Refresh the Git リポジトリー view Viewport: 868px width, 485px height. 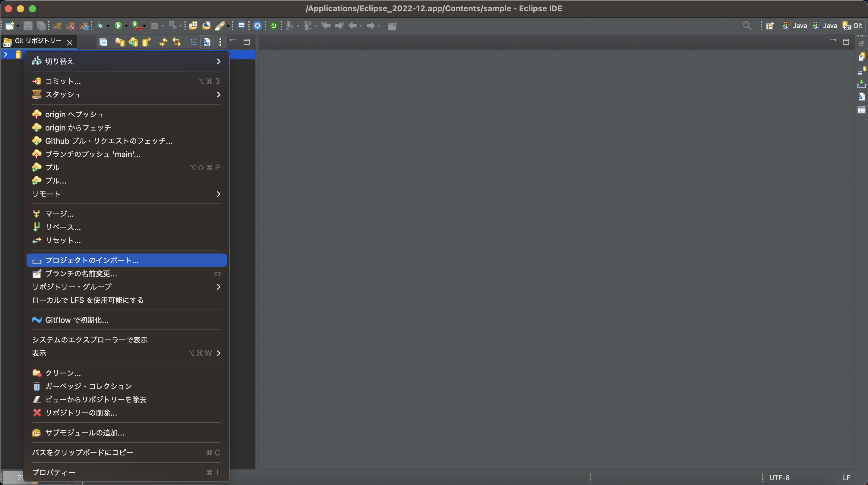pos(163,42)
